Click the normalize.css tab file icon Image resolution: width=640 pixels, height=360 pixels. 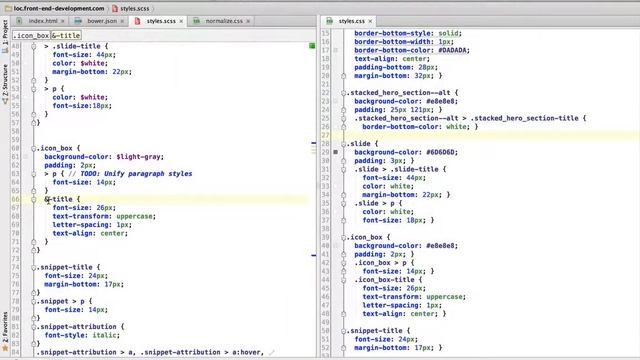click(x=196, y=21)
